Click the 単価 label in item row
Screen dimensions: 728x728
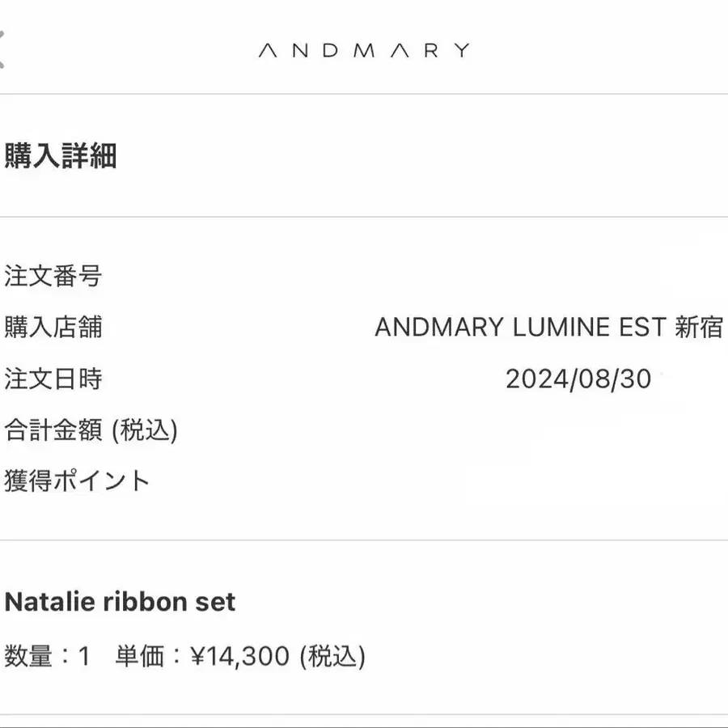[x=139, y=656]
